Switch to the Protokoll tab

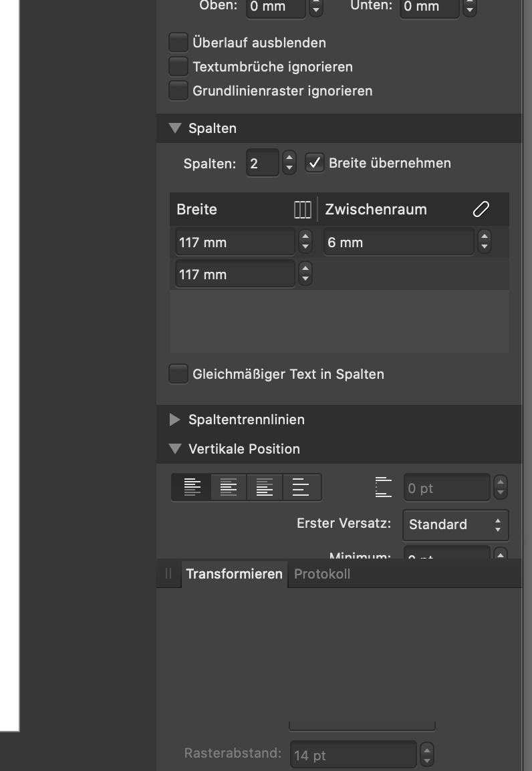point(322,574)
